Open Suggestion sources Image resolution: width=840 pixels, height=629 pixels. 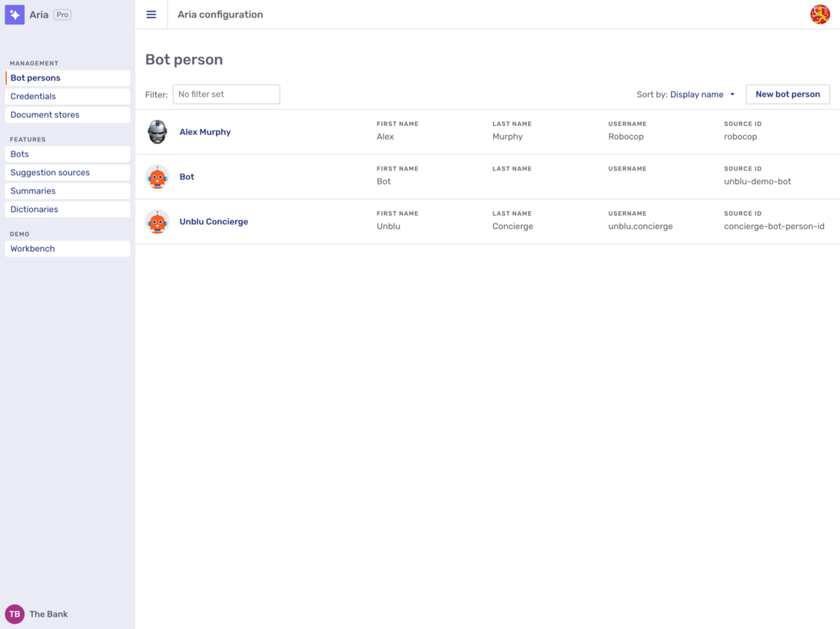68,172
